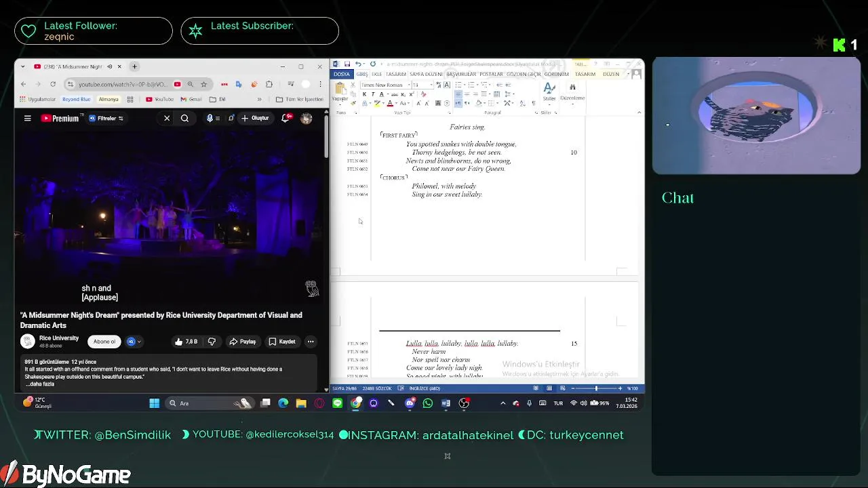The image size is (868, 488).
Task: Click the Windows Start button
Action: click(155, 403)
